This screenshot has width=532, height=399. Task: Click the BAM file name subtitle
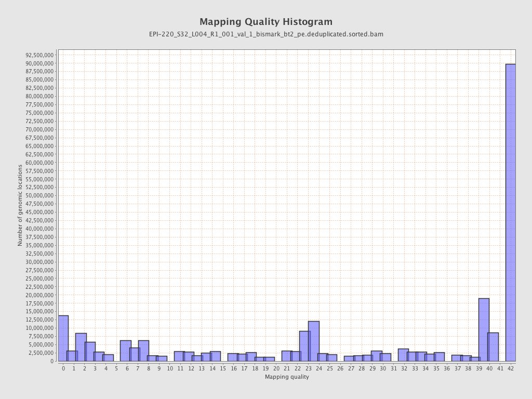(x=266, y=34)
